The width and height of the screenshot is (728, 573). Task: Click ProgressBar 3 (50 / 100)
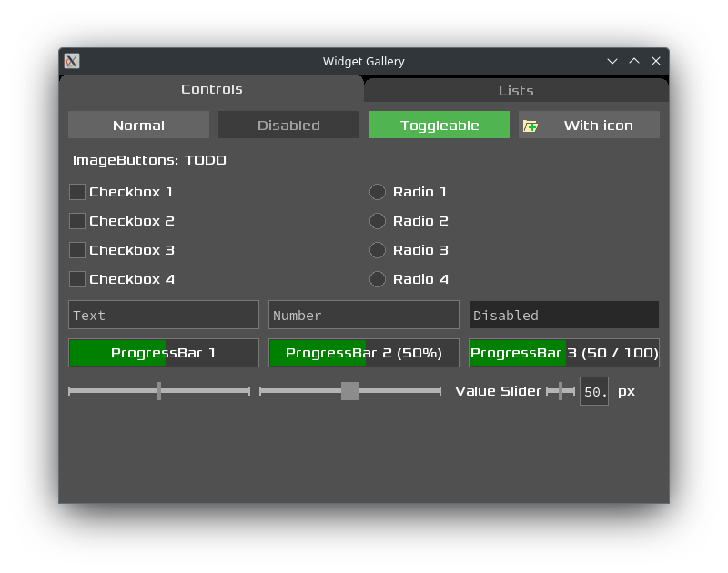[563, 353]
